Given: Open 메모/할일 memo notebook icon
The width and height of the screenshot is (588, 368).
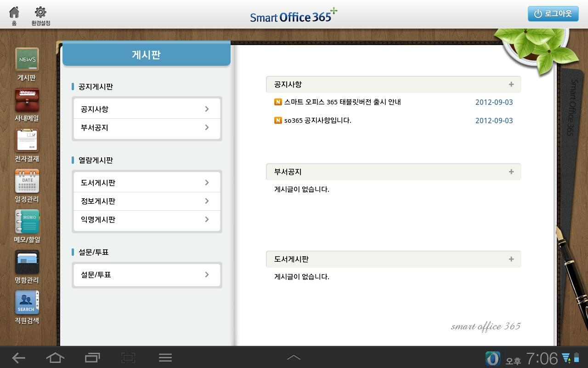Looking at the screenshot, I should (x=27, y=222).
